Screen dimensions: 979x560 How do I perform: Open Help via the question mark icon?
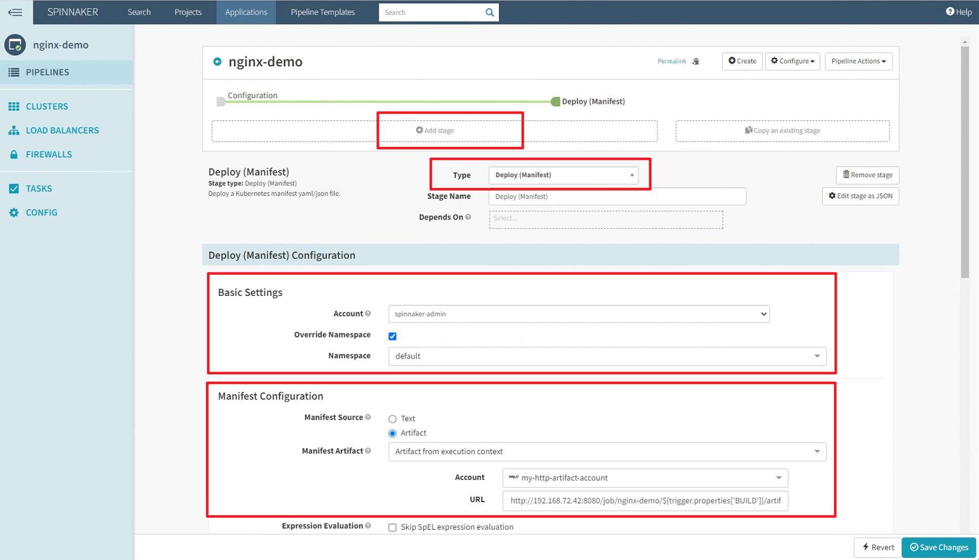click(950, 12)
